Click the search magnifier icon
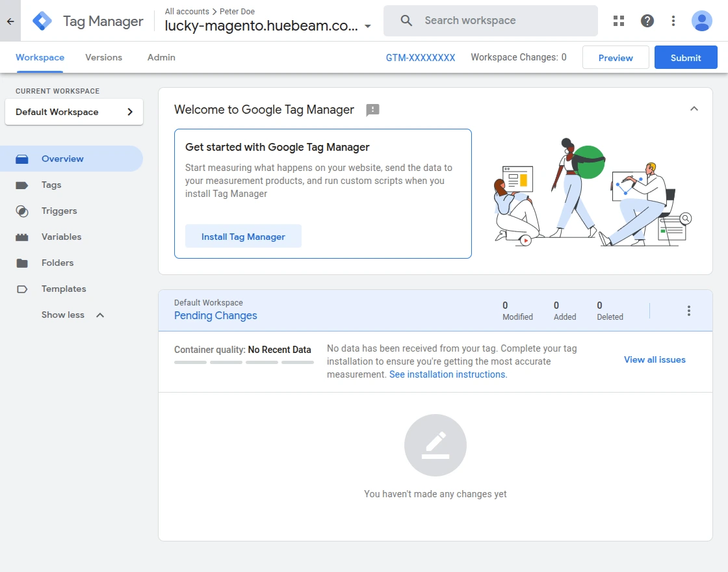The width and height of the screenshot is (728, 572). click(x=406, y=20)
